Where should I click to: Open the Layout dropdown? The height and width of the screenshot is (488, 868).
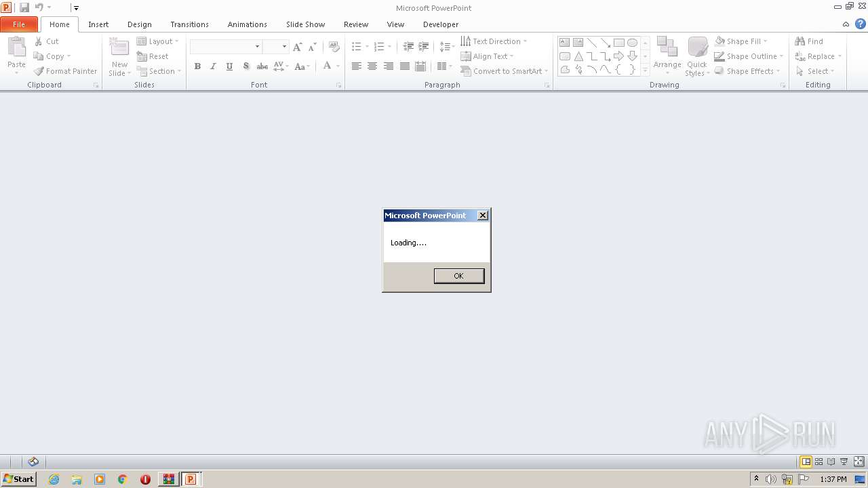coord(157,41)
